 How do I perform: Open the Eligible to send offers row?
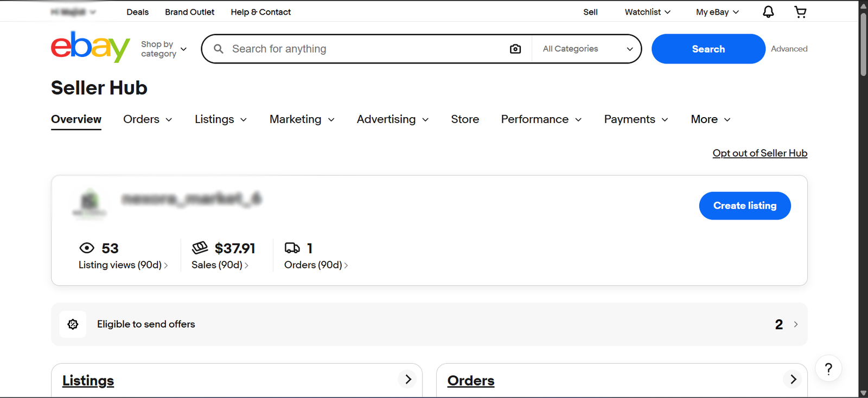(429, 324)
